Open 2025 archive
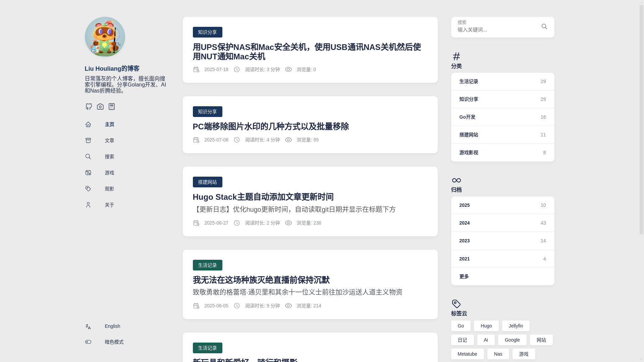The width and height of the screenshot is (644, 362). click(502, 205)
